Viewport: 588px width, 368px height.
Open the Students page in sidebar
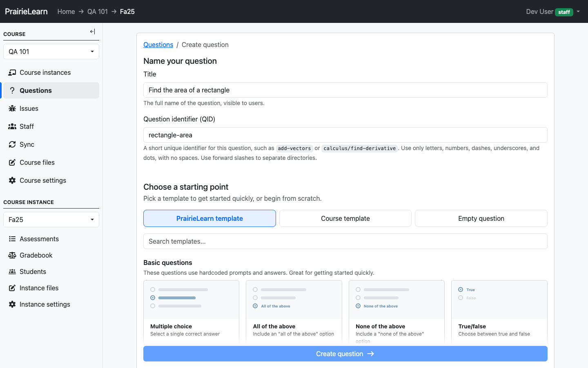[x=51, y=272]
